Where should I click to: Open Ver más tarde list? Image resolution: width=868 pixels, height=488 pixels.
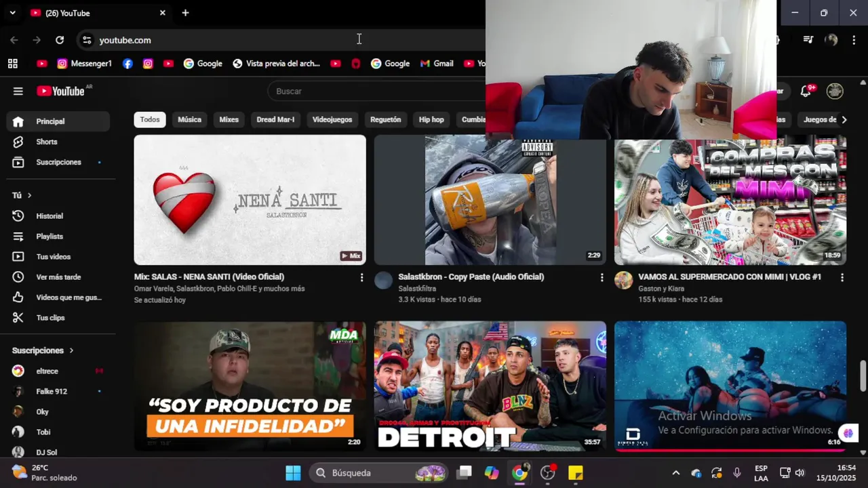point(58,277)
